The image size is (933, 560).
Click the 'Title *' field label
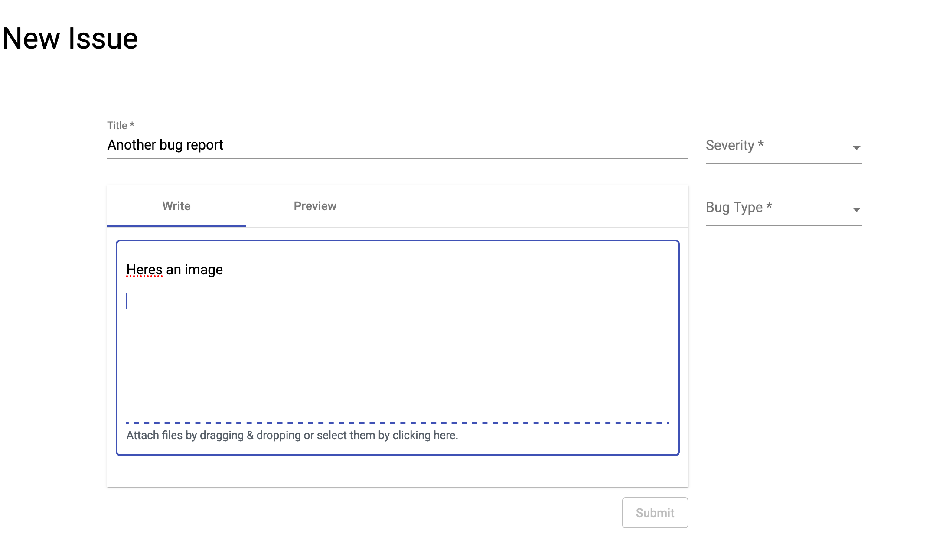[121, 125]
